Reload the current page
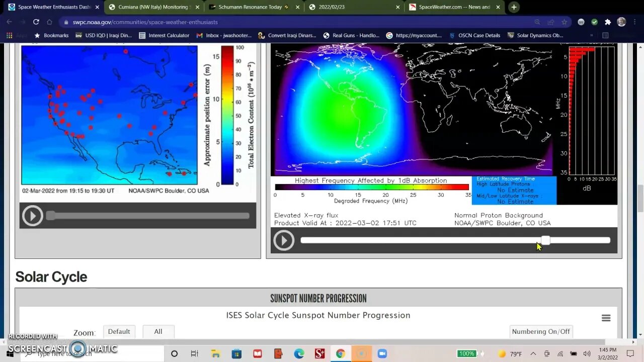The height and width of the screenshot is (362, 644). pos(36,22)
